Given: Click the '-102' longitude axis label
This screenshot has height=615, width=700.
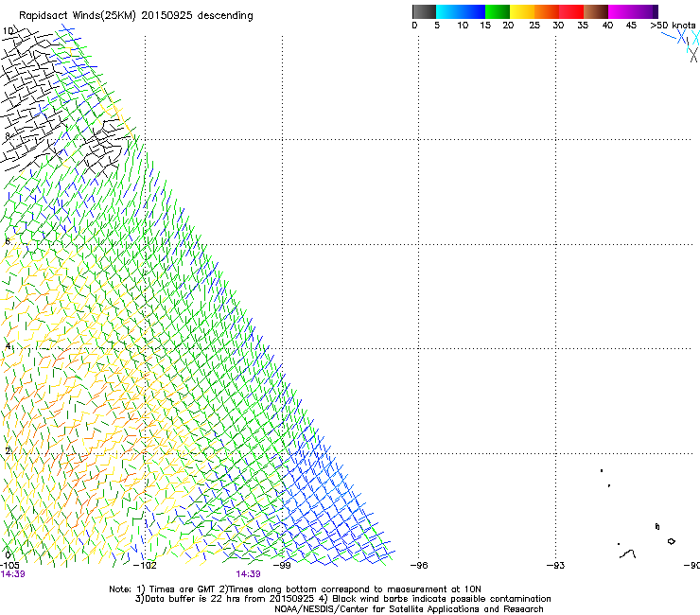Looking at the screenshot, I should pos(145,566).
